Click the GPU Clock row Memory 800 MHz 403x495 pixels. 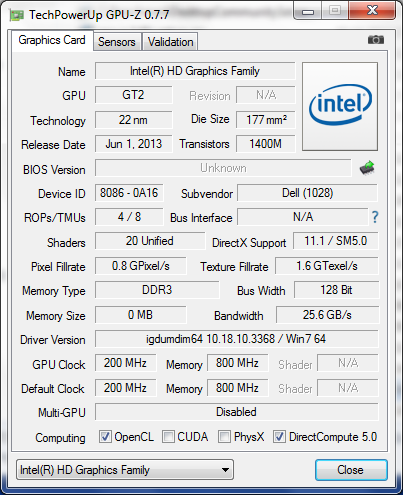(238, 363)
